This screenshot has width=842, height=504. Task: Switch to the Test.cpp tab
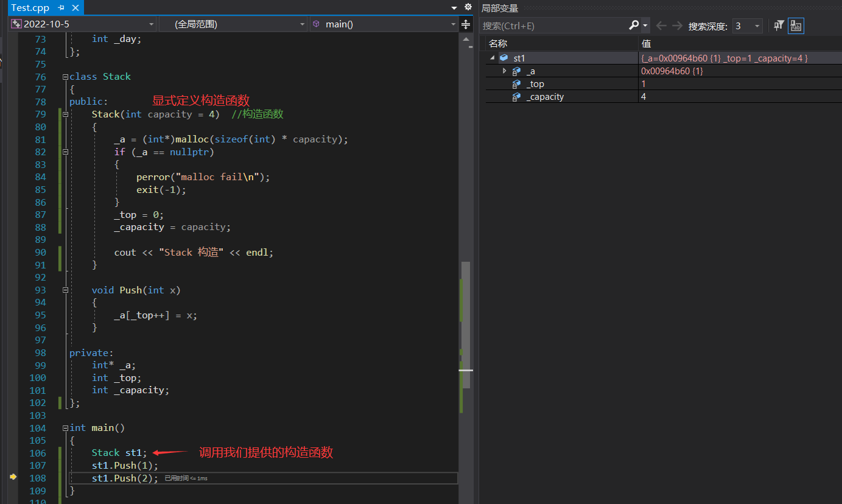[30, 8]
